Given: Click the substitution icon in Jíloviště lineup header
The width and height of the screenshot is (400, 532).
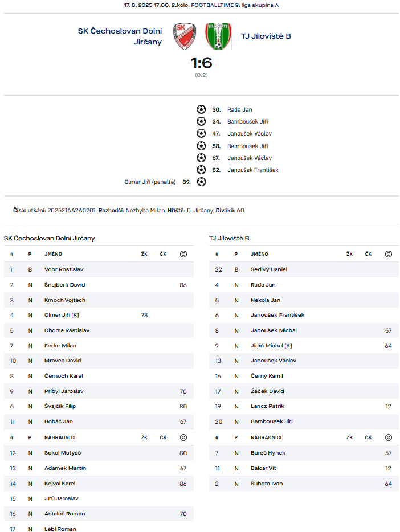Looking at the screenshot, I should click(x=389, y=254).
